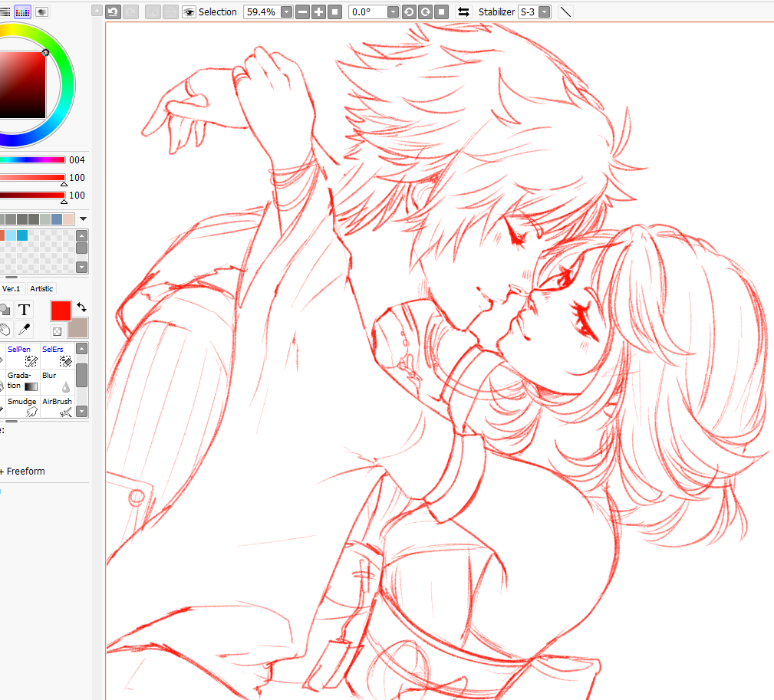The height and width of the screenshot is (700, 774).
Task: Toggle the swatches color panel button
Action: (x=22, y=12)
